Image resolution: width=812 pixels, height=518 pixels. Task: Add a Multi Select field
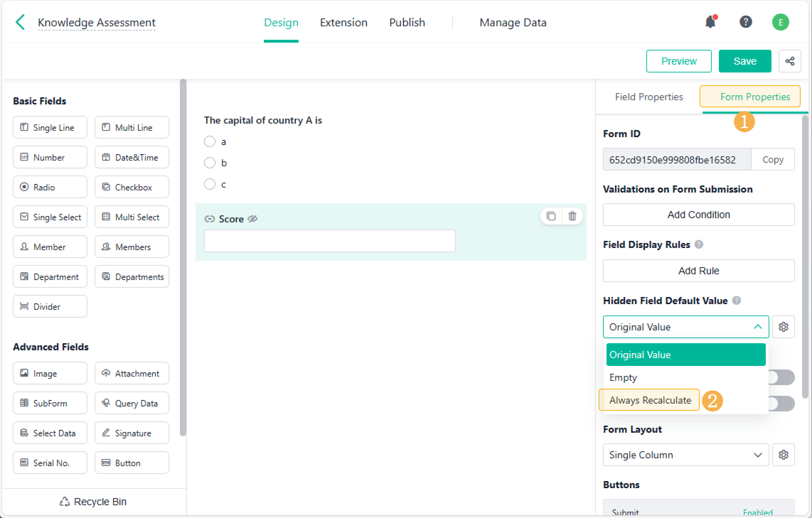[x=132, y=217]
